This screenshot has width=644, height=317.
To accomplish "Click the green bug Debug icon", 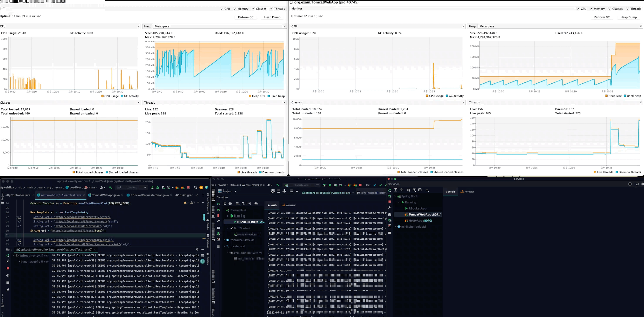I will (158, 188).
